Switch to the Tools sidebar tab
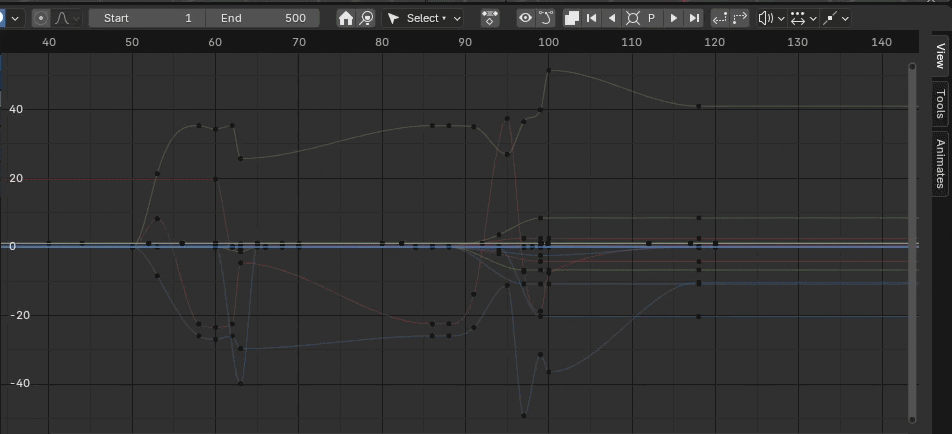Screen dimensions: 952x434 point(940,104)
